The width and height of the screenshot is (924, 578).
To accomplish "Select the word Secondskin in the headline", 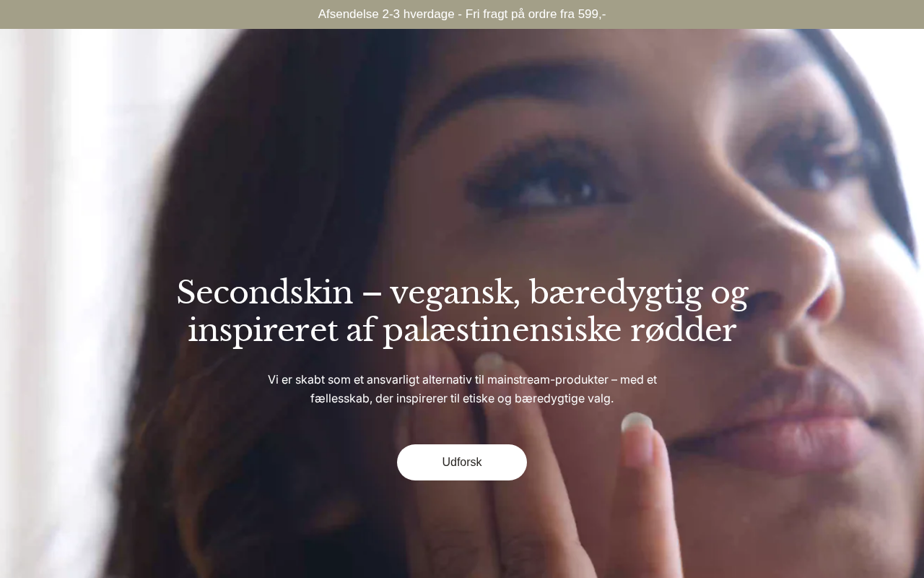I will point(264,293).
